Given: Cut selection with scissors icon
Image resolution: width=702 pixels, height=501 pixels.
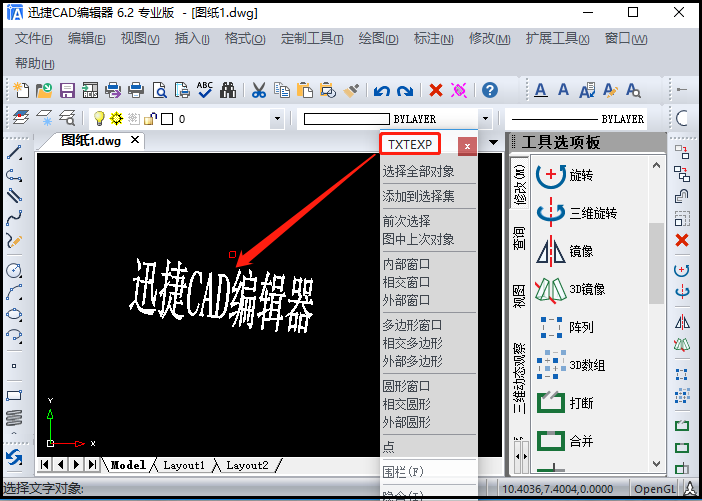Looking at the screenshot, I should pos(259,90).
